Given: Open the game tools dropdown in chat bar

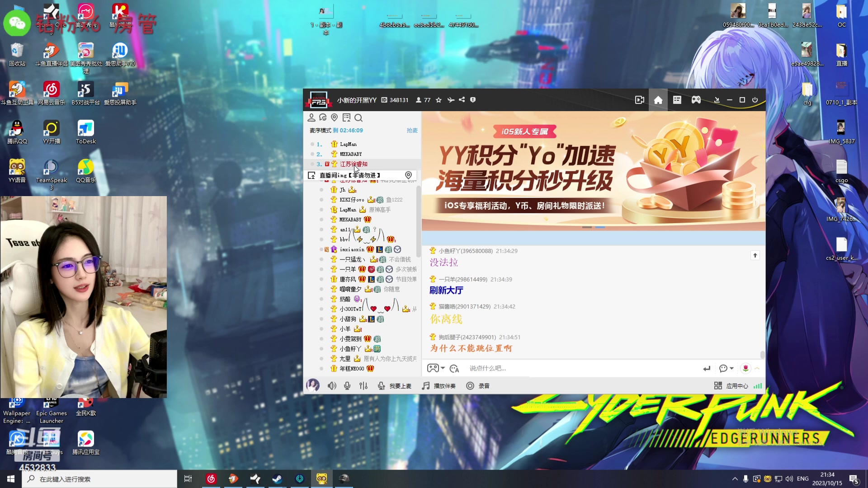Looking at the screenshot, I should coord(436,368).
